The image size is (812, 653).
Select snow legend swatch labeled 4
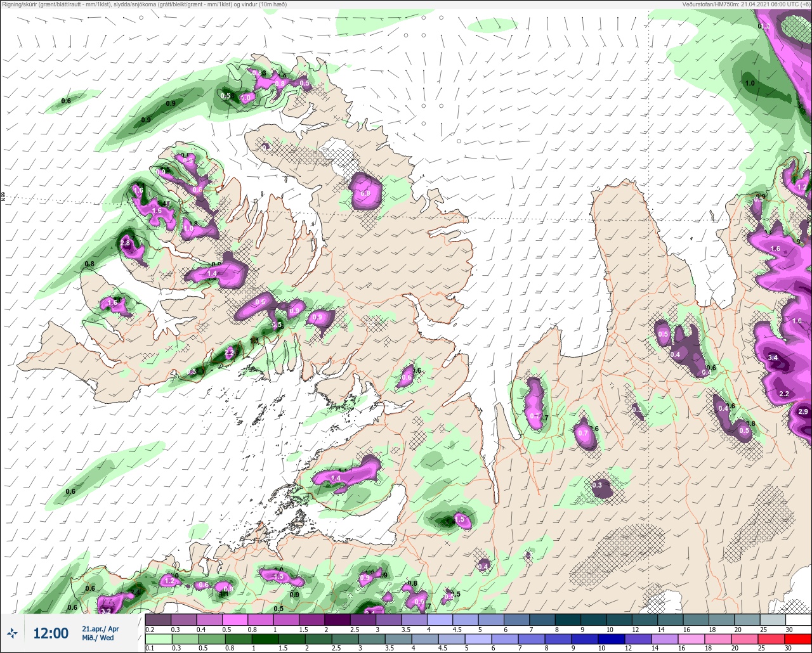click(x=440, y=619)
